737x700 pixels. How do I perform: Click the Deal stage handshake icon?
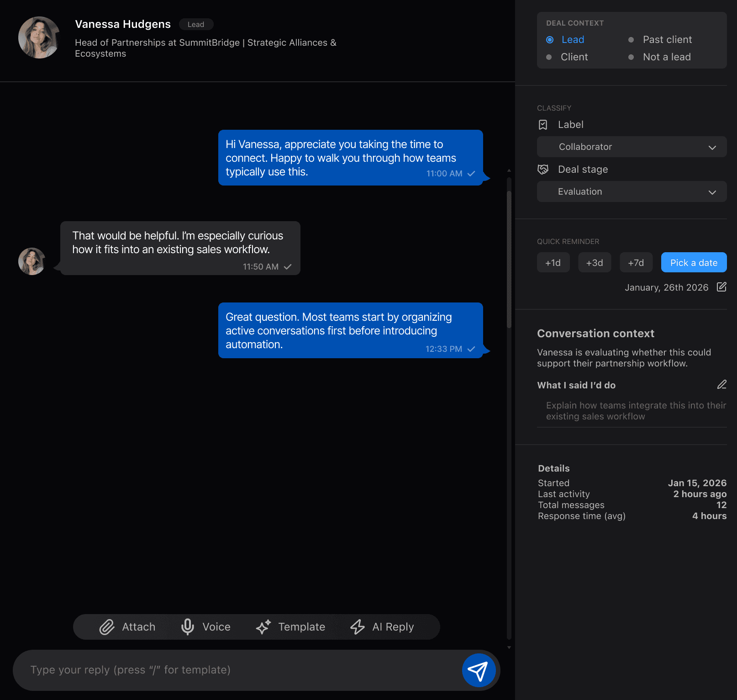pos(543,170)
